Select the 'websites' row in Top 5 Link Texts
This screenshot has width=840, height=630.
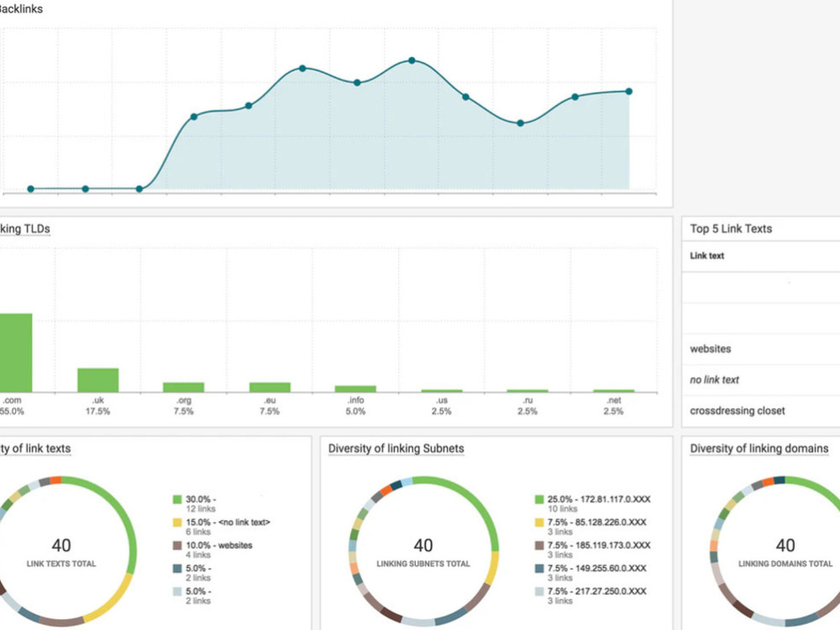point(761,349)
